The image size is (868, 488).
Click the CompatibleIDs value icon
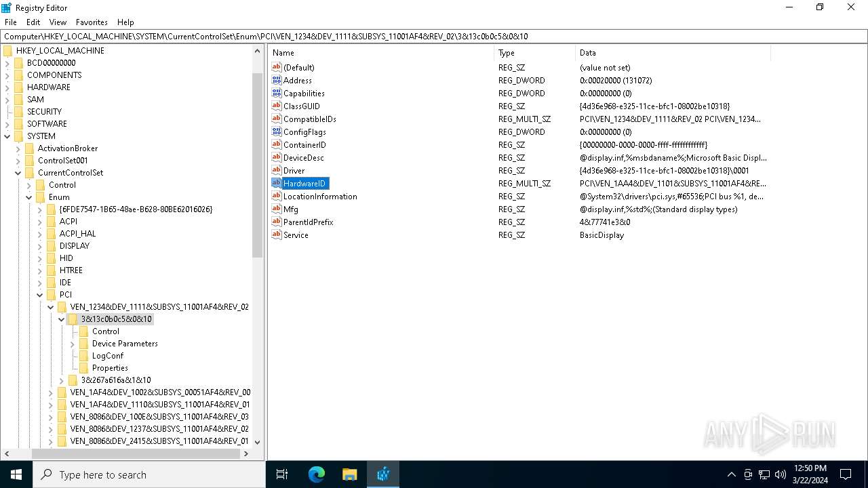[x=276, y=119]
